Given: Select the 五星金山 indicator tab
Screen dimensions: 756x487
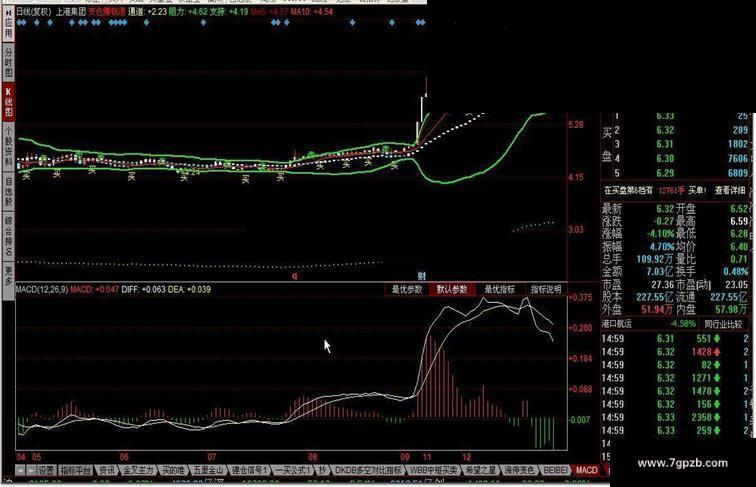Looking at the screenshot, I should (208, 470).
